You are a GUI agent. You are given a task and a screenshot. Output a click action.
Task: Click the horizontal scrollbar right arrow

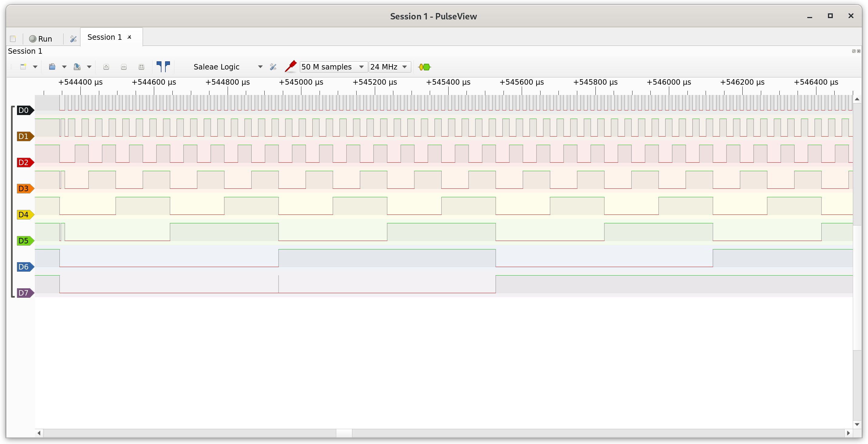[848, 433]
